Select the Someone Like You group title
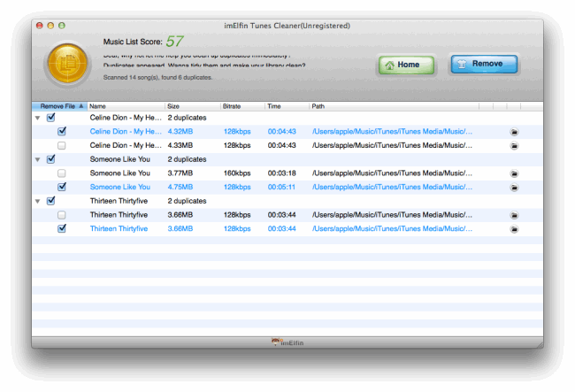 pyautogui.click(x=120, y=159)
